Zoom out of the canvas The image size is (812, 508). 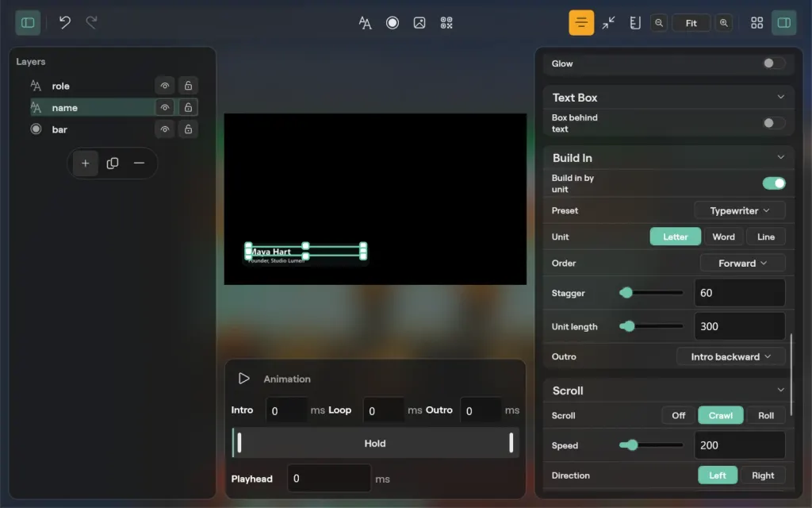point(659,23)
